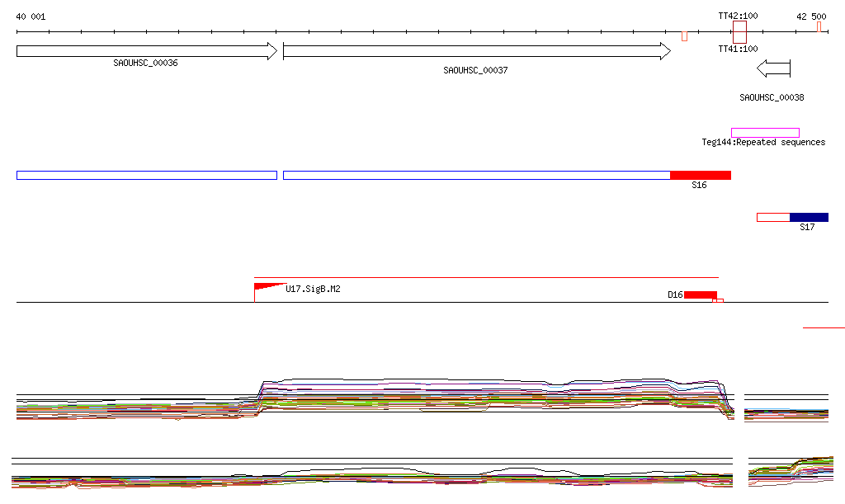The width and height of the screenshot is (845, 504).
Task: Click the blue-outlined segment under SAOUHSC_00036
Action: pos(146,175)
